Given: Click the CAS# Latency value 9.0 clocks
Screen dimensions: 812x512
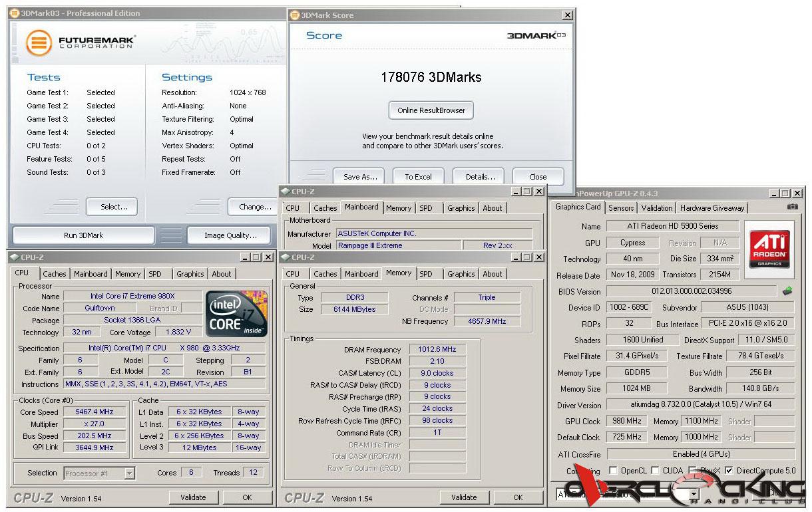Looking at the screenshot, I should click(x=437, y=374).
